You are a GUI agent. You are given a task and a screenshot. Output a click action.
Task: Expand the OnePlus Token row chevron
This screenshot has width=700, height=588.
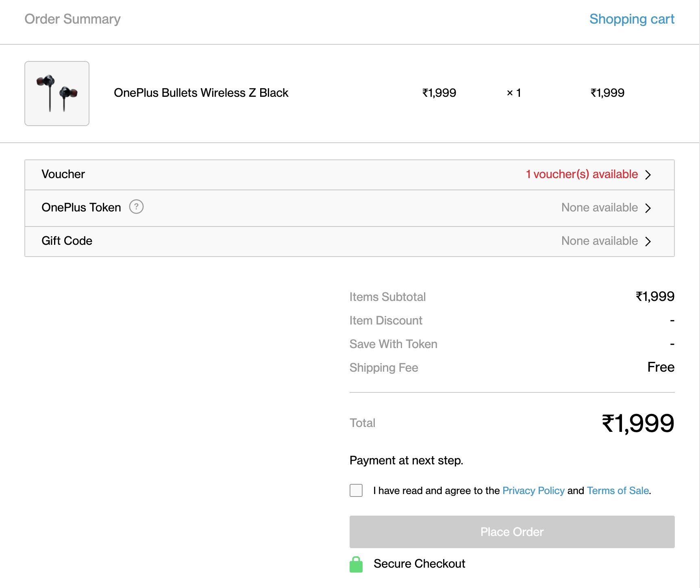point(648,208)
